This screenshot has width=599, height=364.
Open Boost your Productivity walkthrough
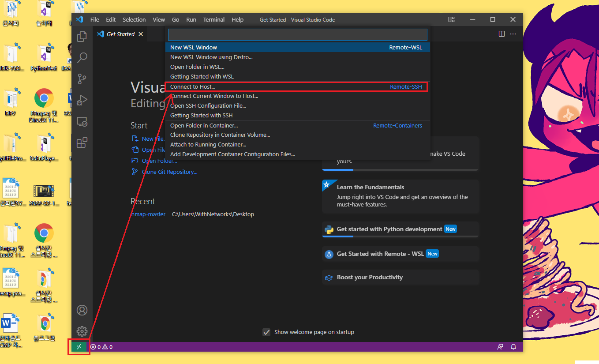point(401,278)
